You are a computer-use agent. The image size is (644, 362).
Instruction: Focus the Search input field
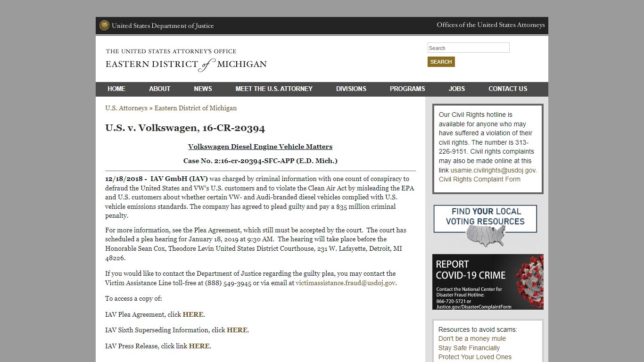click(x=468, y=48)
